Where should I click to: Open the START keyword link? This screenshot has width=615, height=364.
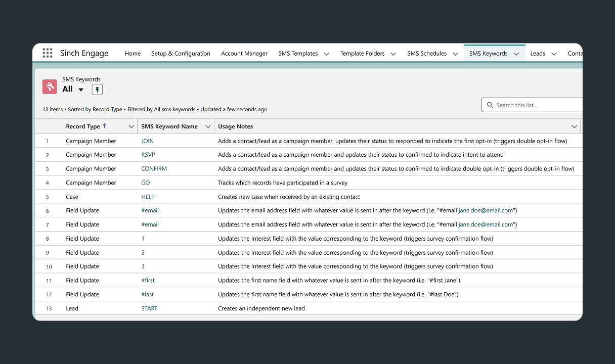point(149,308)
